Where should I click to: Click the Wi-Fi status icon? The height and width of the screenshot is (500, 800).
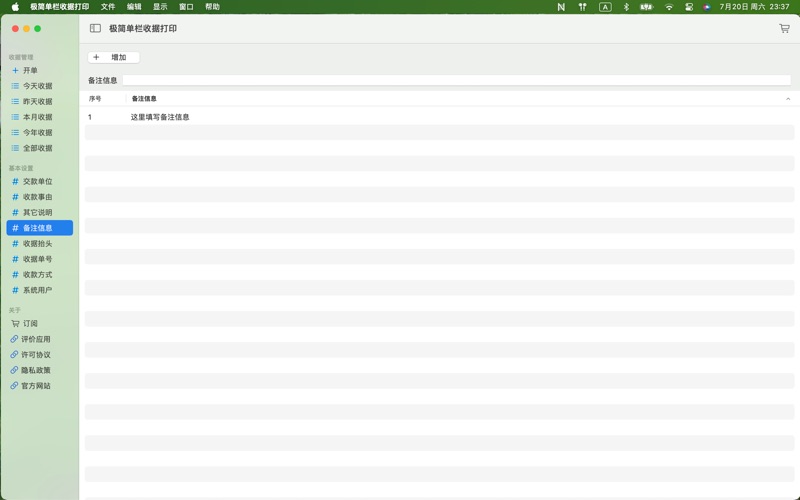(669, 7)
